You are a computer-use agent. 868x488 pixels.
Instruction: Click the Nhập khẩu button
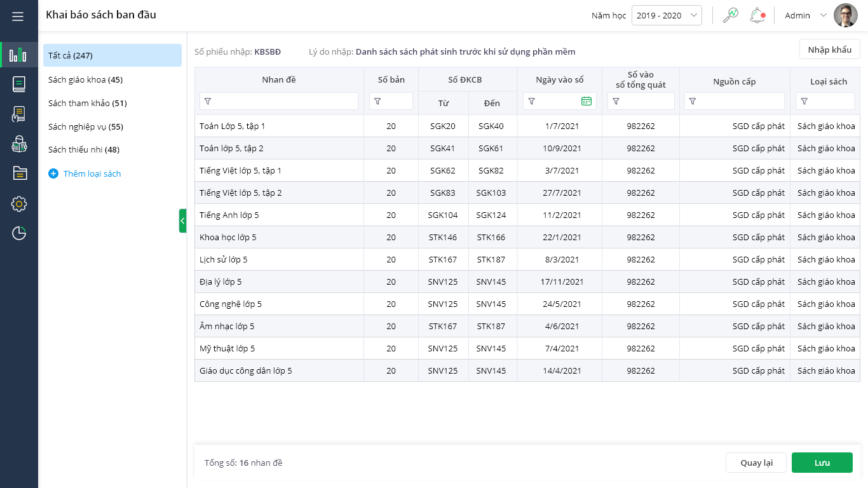[x=829, y=50]
